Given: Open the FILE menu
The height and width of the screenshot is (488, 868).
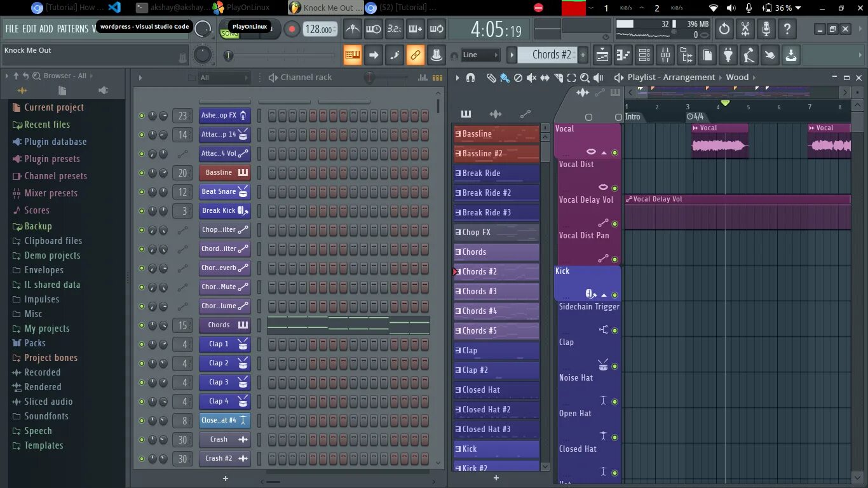Looking at the screenshot, I should 12,29.
